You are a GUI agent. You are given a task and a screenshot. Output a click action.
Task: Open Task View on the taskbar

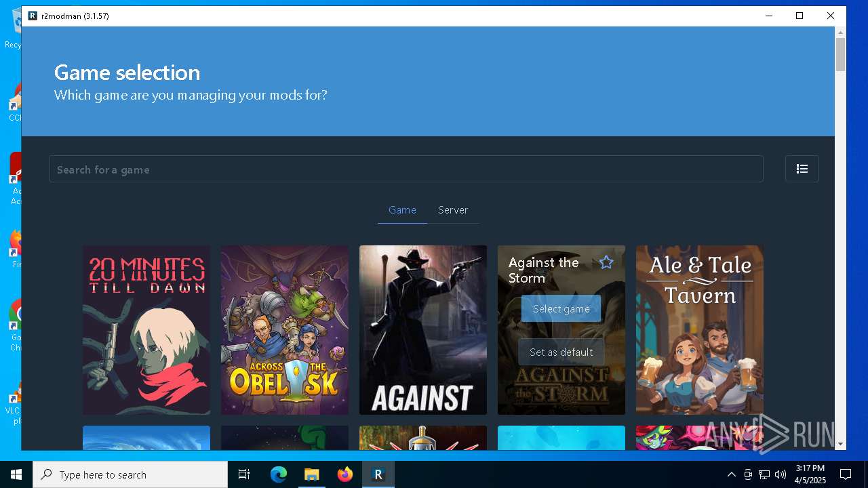pos(244,474)
